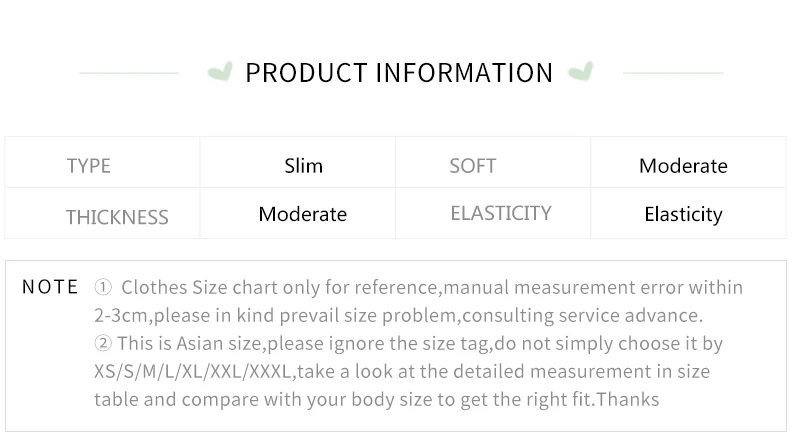This screenshot has width=800, height=432.
Task: Click the Moderate value beside THICKNESS
Action: [x=302, y=214]
